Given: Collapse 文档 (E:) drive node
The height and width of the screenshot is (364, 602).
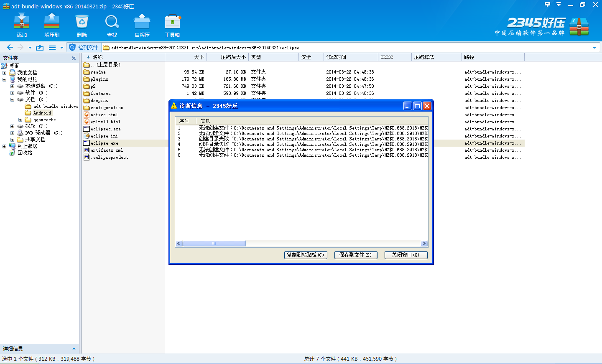Looking at the screenshot, I should [x=12, y=99].
